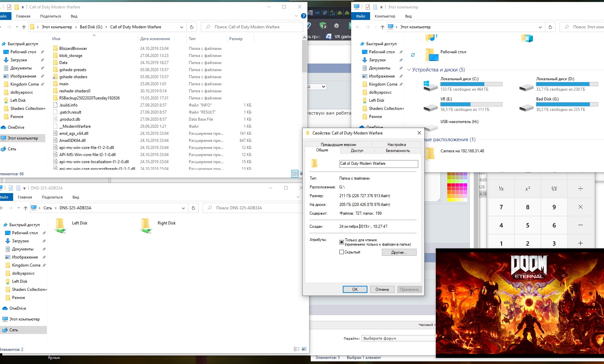
Task: Select the USB-накопитель (H:) drive icon
Action: [x=430, y=128]
